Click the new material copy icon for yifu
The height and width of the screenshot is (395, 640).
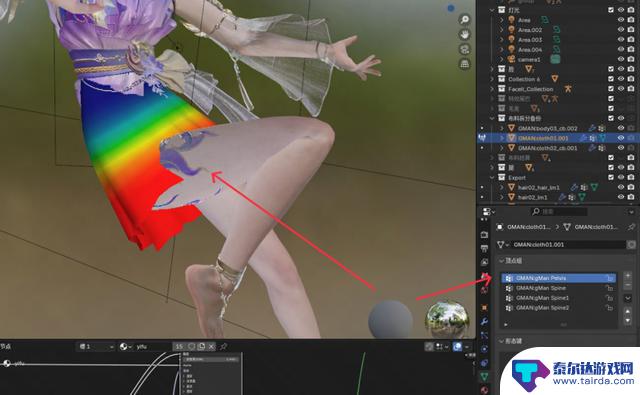201,346
